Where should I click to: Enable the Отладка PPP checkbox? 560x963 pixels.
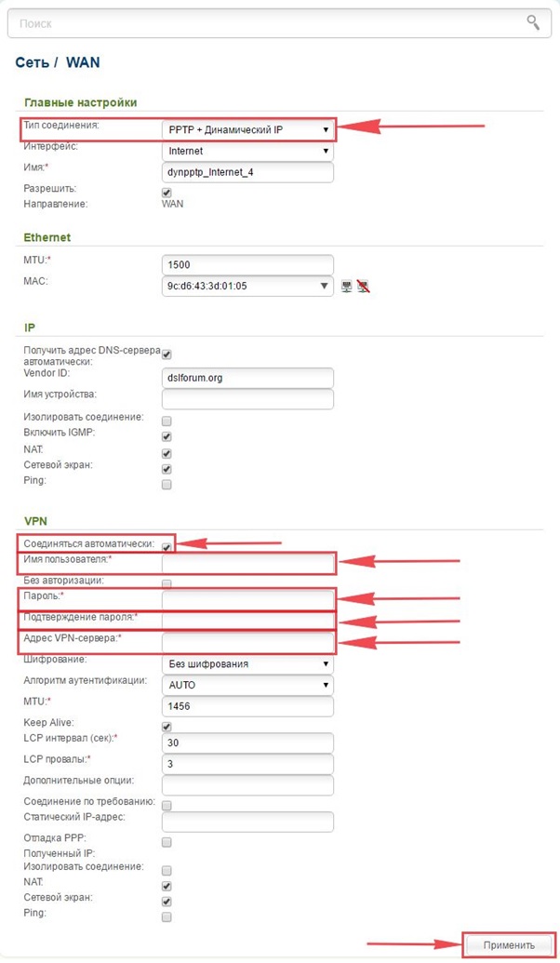tap(166, 841)
